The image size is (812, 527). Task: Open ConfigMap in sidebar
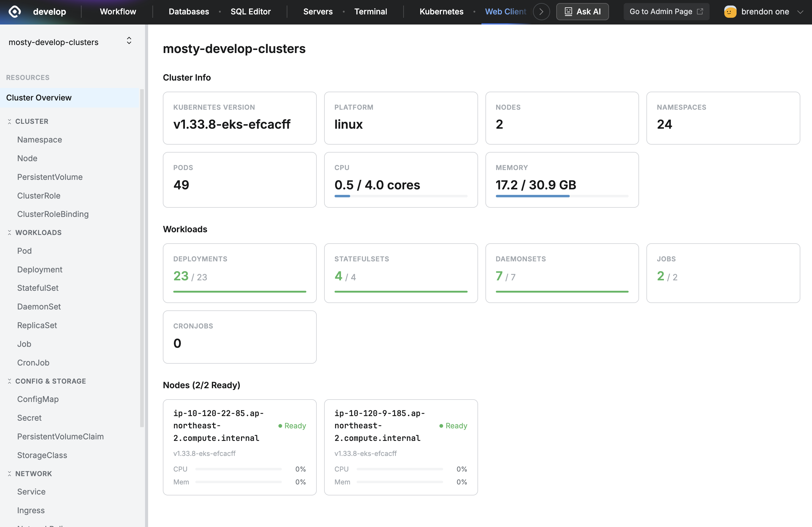38,399
